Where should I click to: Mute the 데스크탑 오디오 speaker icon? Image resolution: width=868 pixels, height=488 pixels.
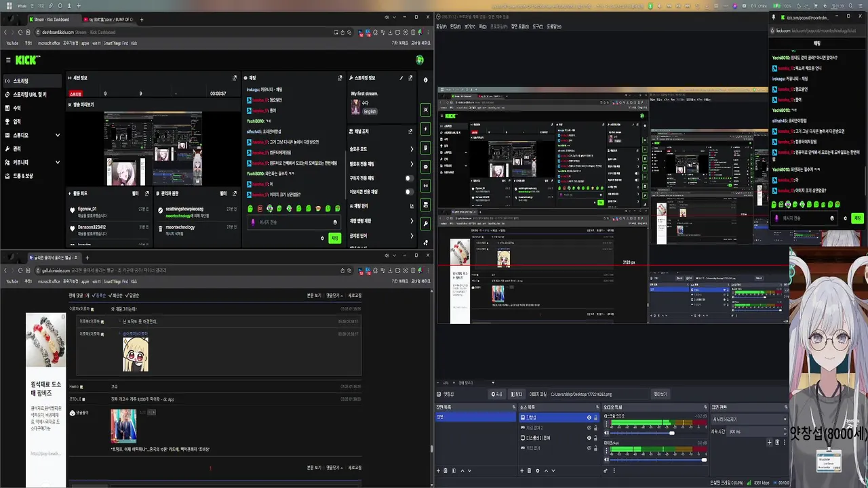point(606,432)
